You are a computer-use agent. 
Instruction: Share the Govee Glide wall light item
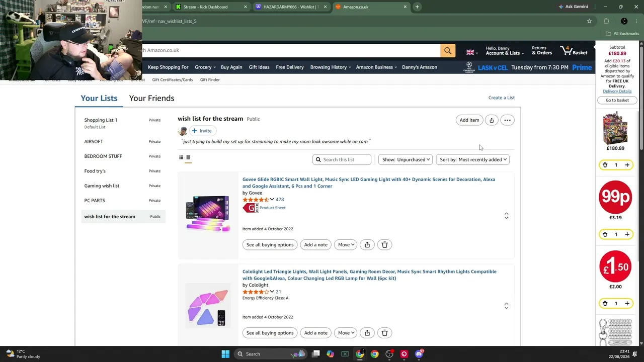[367, 245]
